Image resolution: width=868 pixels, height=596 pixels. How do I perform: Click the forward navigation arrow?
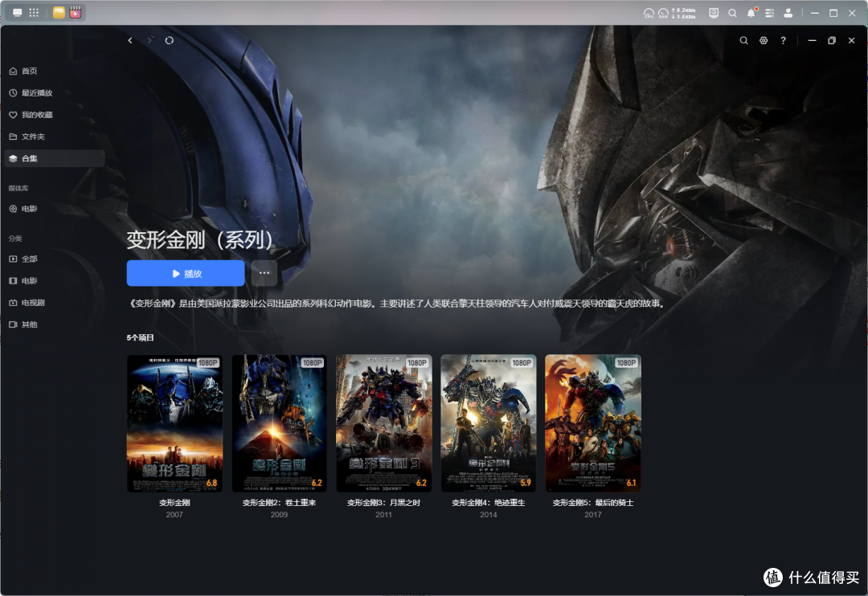click(149, 40)
